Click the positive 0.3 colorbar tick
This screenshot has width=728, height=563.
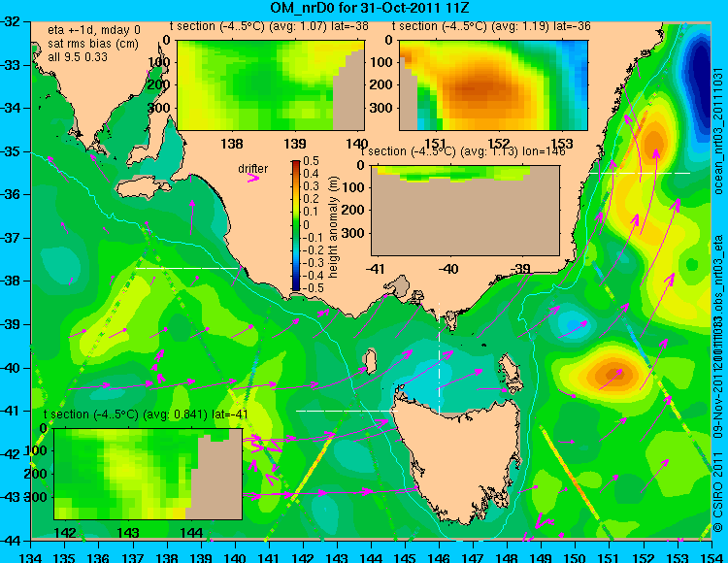click(311, 186)
